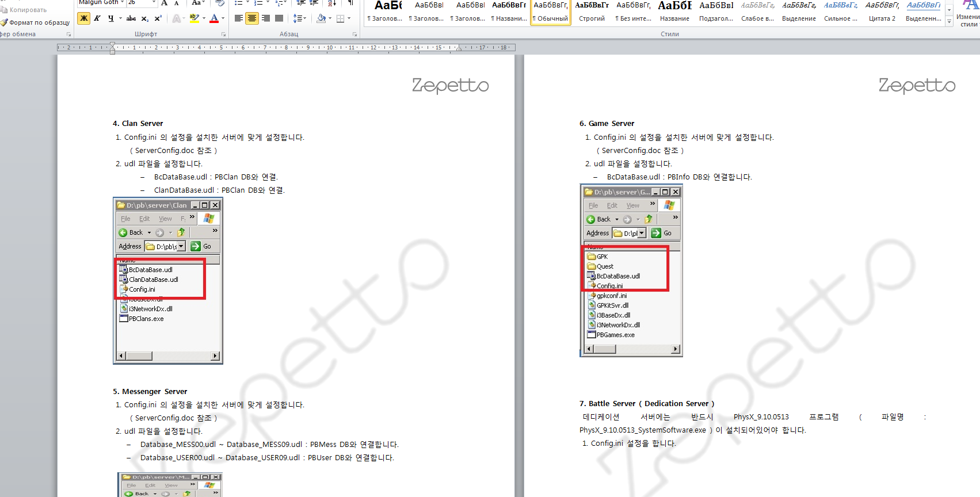Click the line spacing icon
Screen dimensions: 980x497
click(298, 18)
